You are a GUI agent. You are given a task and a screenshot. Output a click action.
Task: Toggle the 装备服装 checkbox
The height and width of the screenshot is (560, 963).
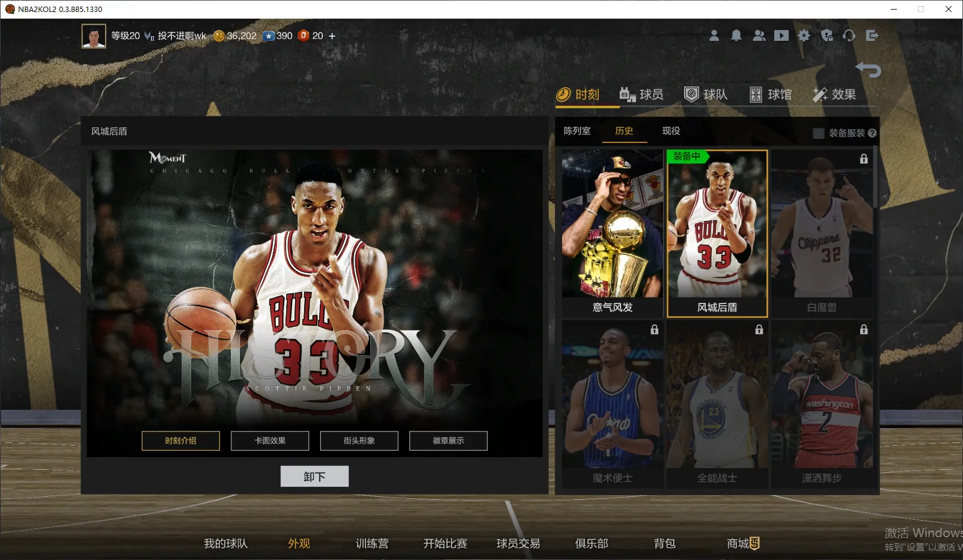click(819, 133)
